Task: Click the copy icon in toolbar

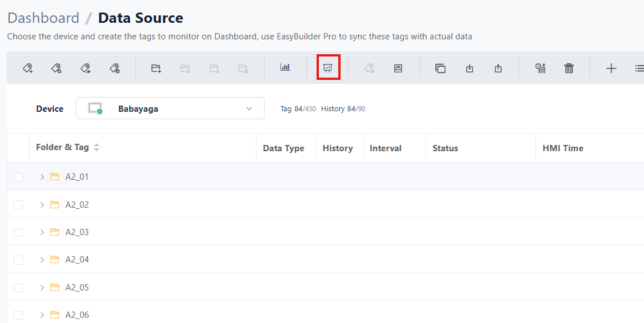Action: point(440,68)
